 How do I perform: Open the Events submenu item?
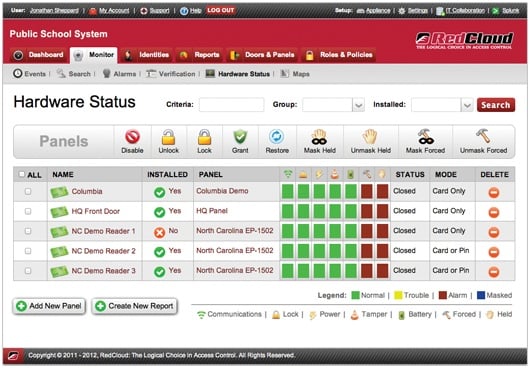point(29,74)
